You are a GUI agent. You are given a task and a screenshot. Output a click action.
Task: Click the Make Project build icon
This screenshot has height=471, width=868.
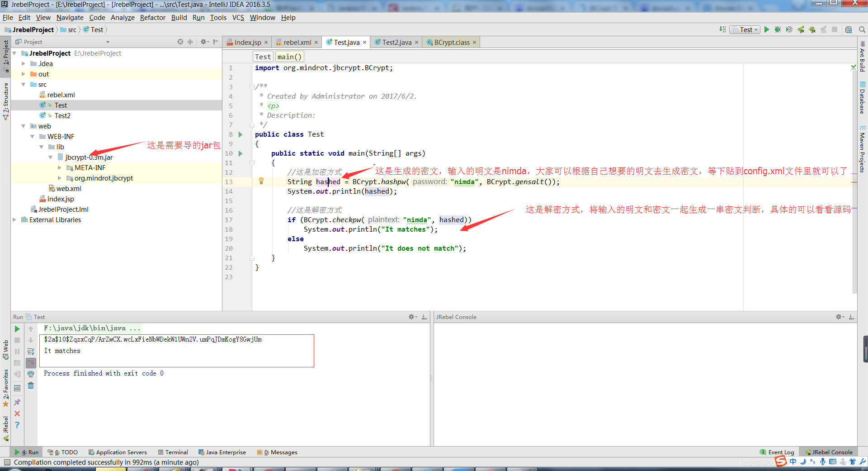pos(722,30)
